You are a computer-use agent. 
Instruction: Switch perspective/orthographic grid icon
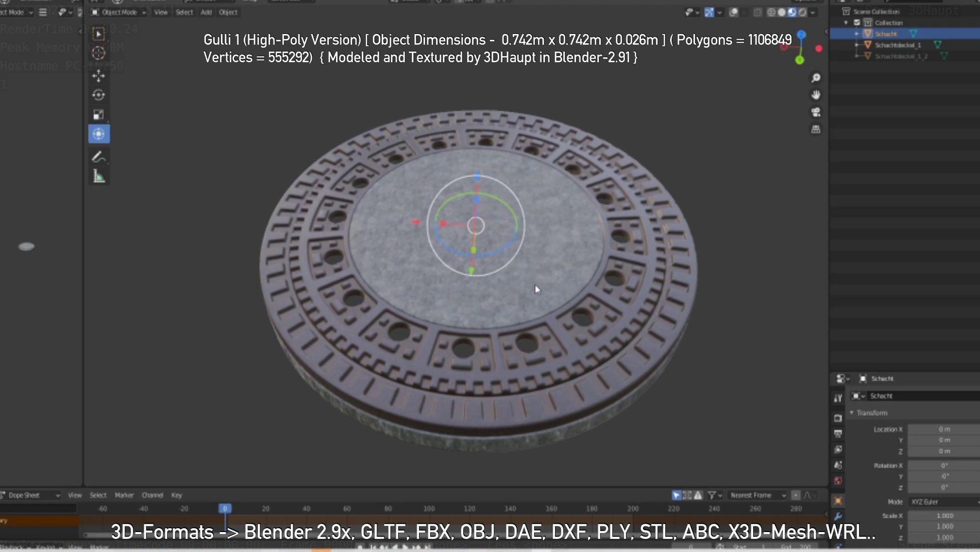click(x=816, y=129)
